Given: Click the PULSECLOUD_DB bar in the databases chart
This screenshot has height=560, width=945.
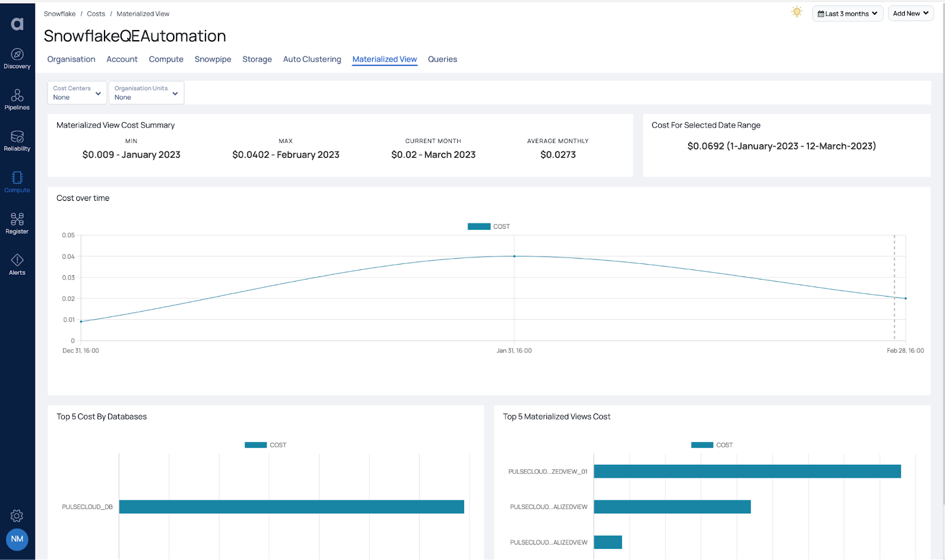Looking at the screenshot, I should click(292, 506).
